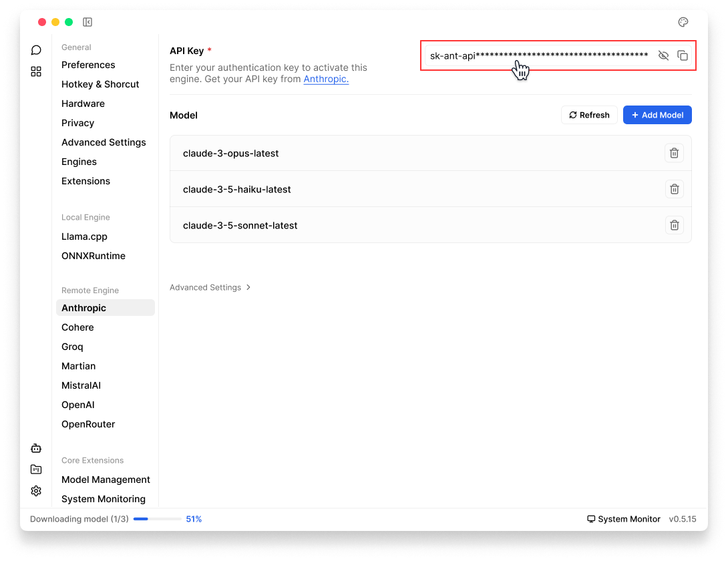The width and height of the screenshot is (728, 561).
Task: Select the Groq remote engine
Action: pos(72,347)
